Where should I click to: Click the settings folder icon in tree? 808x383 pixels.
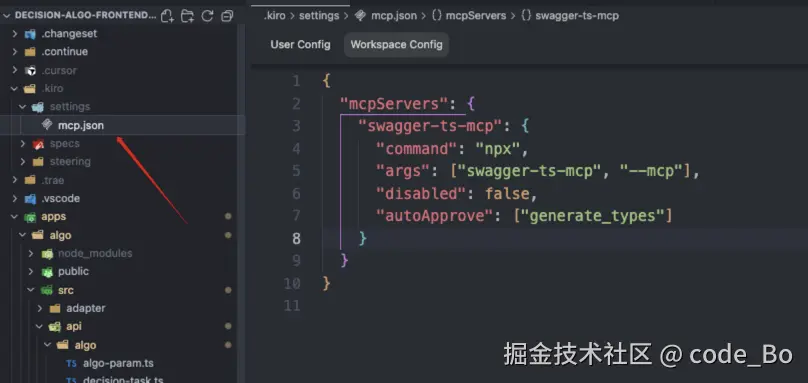coord(38,107)
